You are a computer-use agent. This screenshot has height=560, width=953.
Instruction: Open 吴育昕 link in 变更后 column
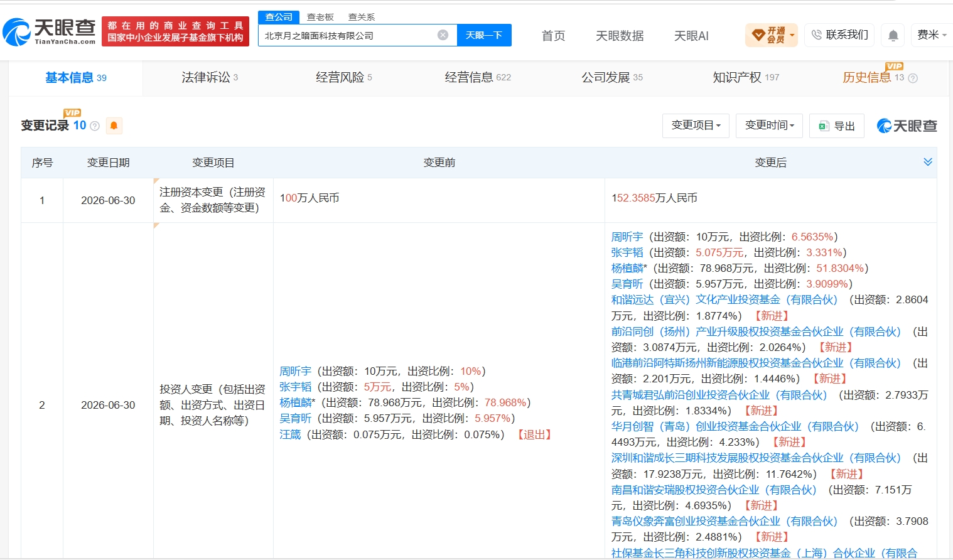click(x=627, y=284)
